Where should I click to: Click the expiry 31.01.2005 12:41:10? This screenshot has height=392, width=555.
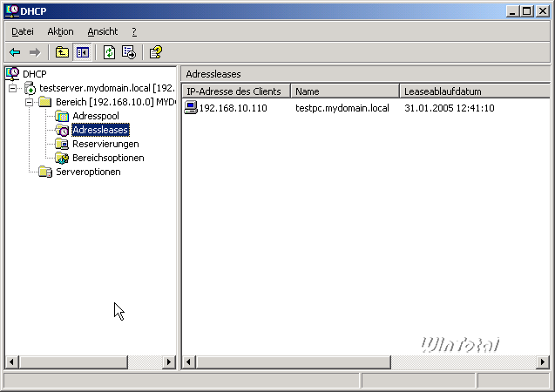(450, 108)
